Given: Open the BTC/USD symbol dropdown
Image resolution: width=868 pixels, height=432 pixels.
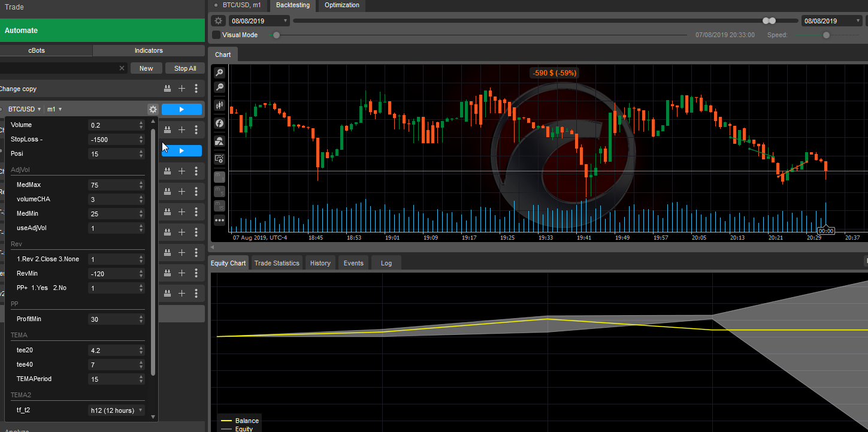Looking at the screenshot, I should coord(25,109).
